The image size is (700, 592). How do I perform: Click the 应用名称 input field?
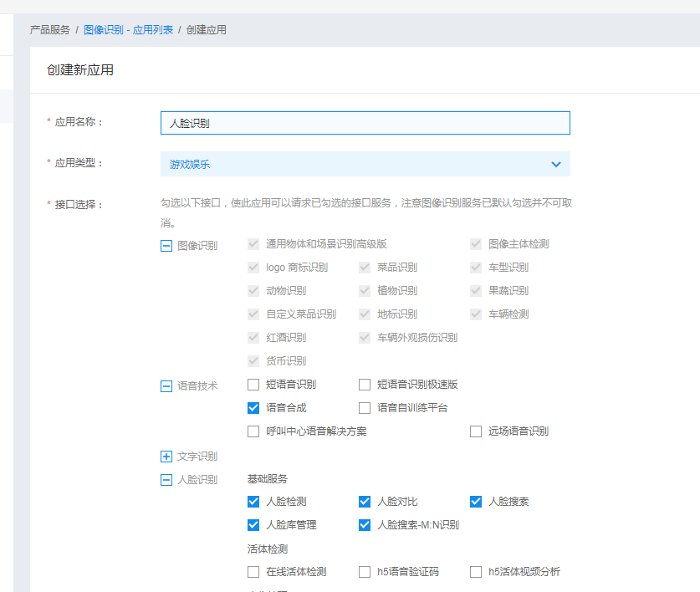point(365,123)
